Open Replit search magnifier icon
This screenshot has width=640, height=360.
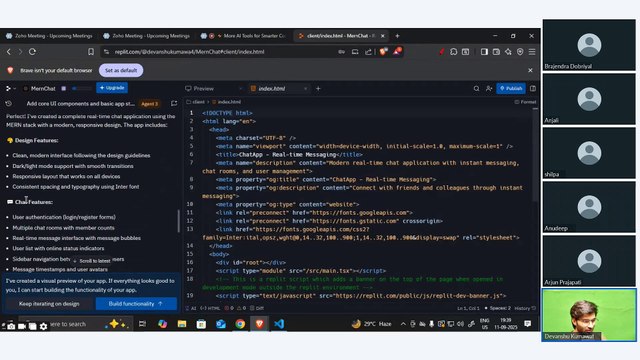476,89
